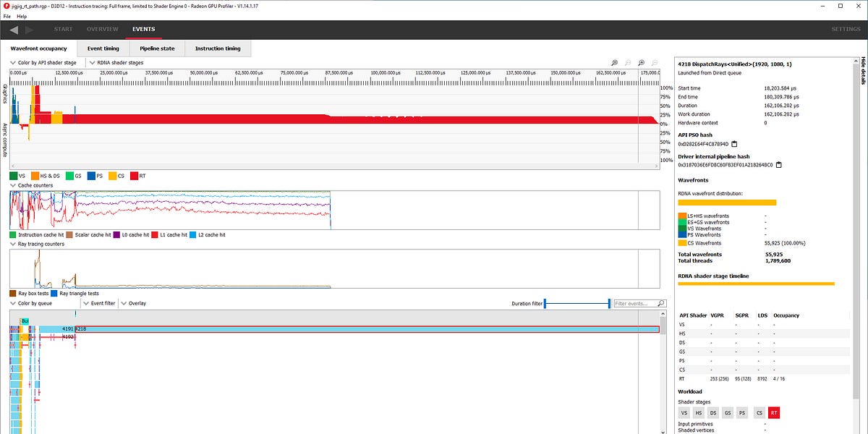Image resolution: width=868 pixels, height=434 pixels.
Task: Toggle Ray box tests counter
Action: [29, 294]
